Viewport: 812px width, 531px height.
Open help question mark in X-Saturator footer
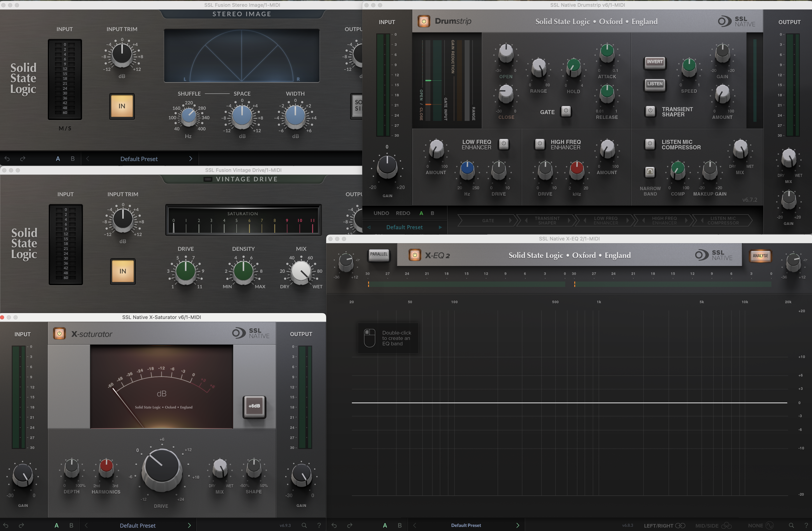pyautogui.click(x=319, y=526)
